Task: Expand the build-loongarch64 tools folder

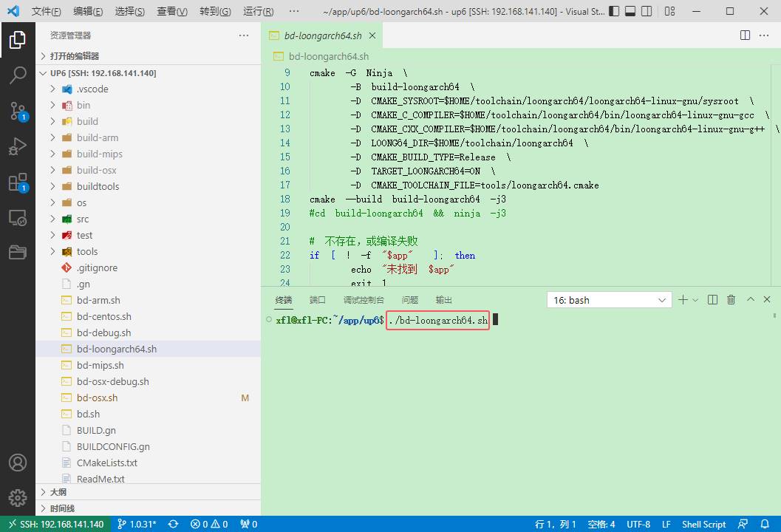Action: [x=86, y=251]
